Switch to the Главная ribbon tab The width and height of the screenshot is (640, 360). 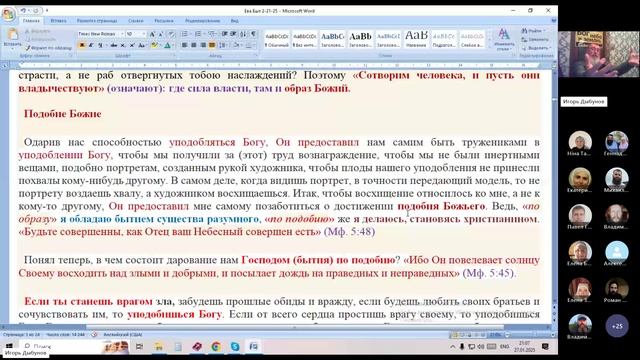(31, 20)
